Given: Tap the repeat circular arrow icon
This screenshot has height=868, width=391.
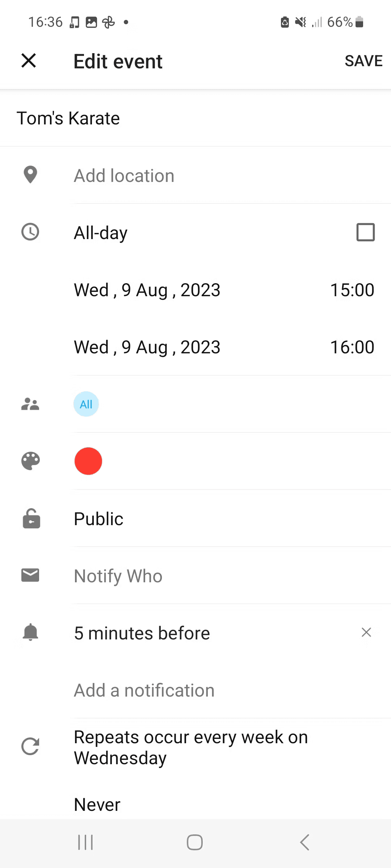Looking at the screenshot, I should click(x=30, y=746).
